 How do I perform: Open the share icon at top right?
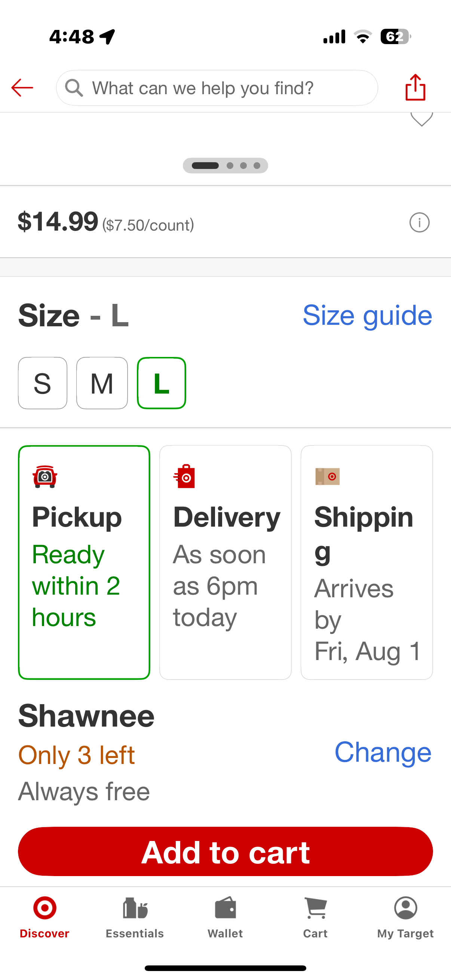pyautogui.click(x=415, y=87)
